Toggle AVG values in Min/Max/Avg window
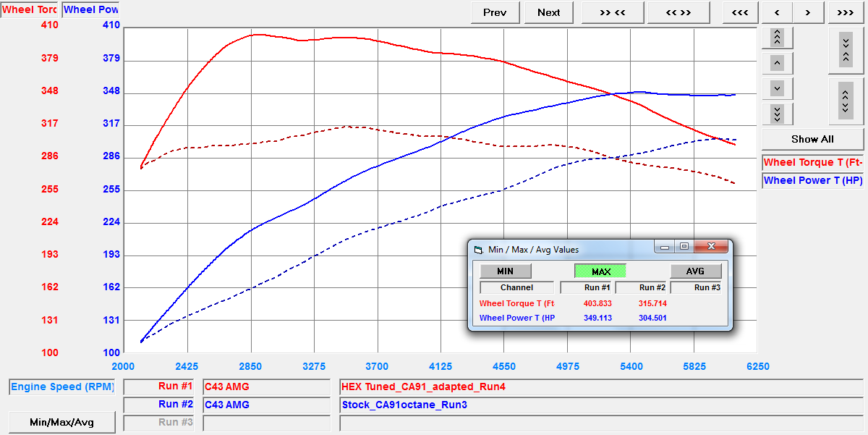 [x=695, y=271]
